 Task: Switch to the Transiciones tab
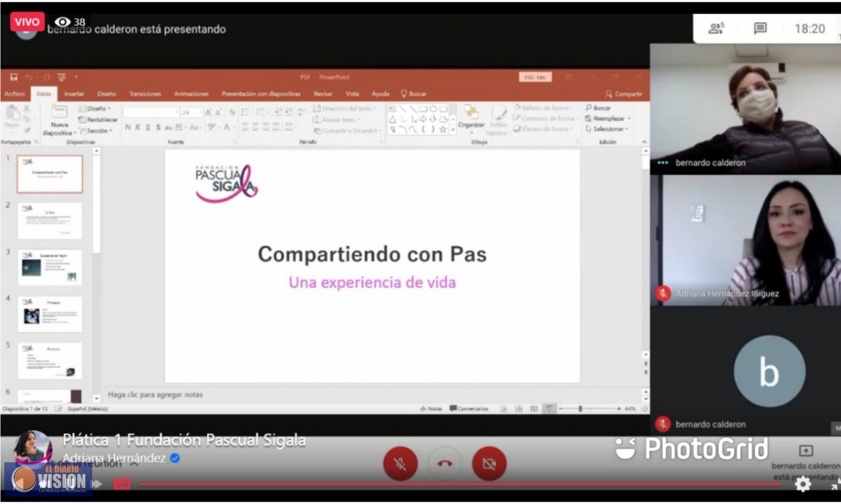coord(145,94)
